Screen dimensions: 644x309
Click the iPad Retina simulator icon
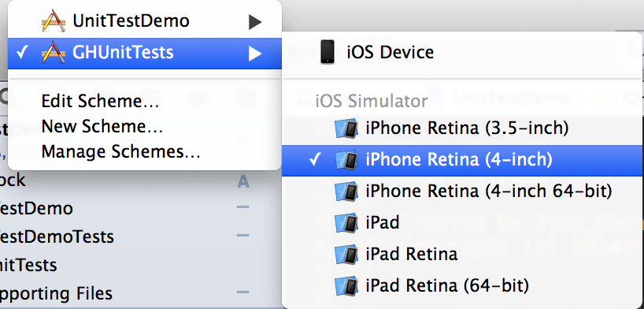pyautogui.click(x=346, y=254)
